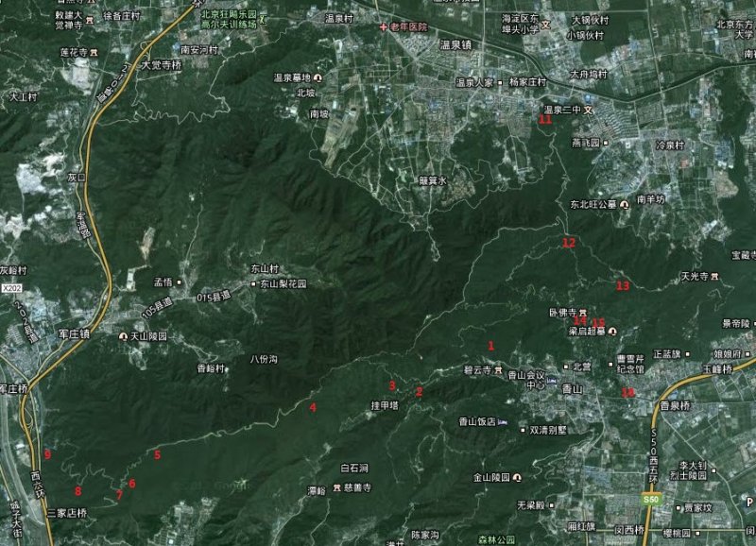Click red waypoint marker 9
This screenshot has width=756, height=546.
(x=46, y=455)
